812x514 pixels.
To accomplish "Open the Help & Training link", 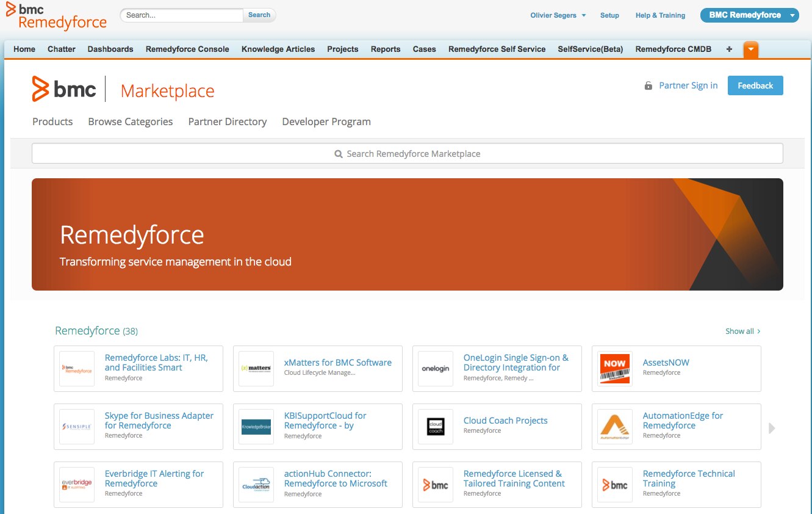I will 660,15.
